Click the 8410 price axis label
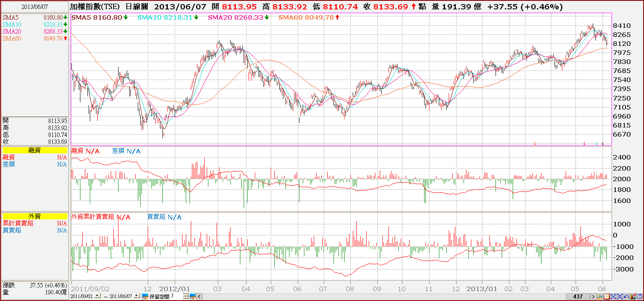Screen dimensions: 644x301 [x=622, y=26]
